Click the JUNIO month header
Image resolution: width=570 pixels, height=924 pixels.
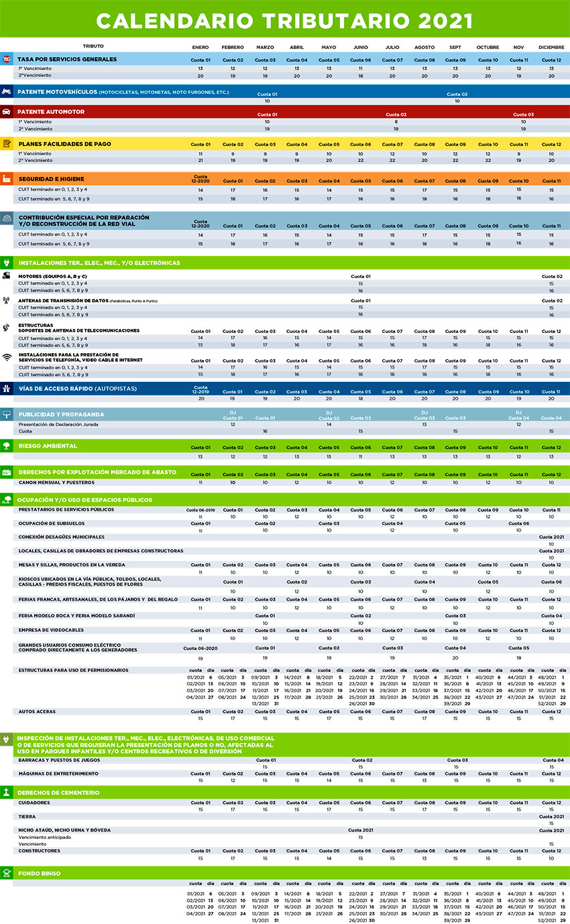coord(360,47)
